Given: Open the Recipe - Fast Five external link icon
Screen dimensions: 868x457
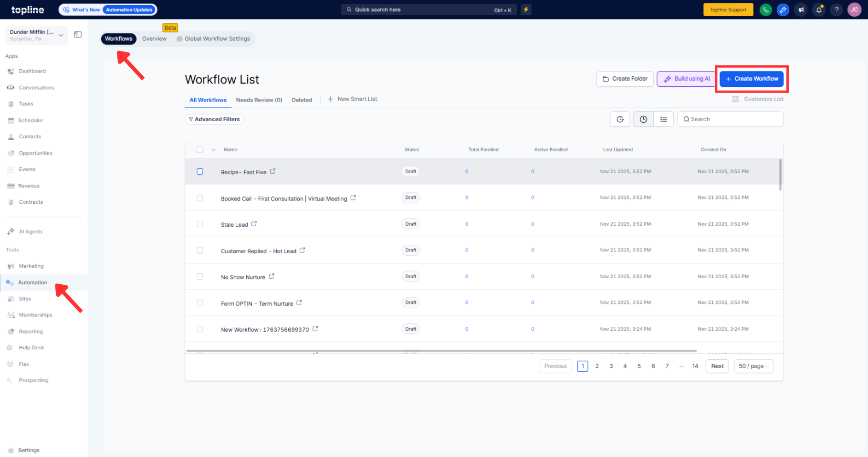Looking at the screenshot, I should pos(272,171).
